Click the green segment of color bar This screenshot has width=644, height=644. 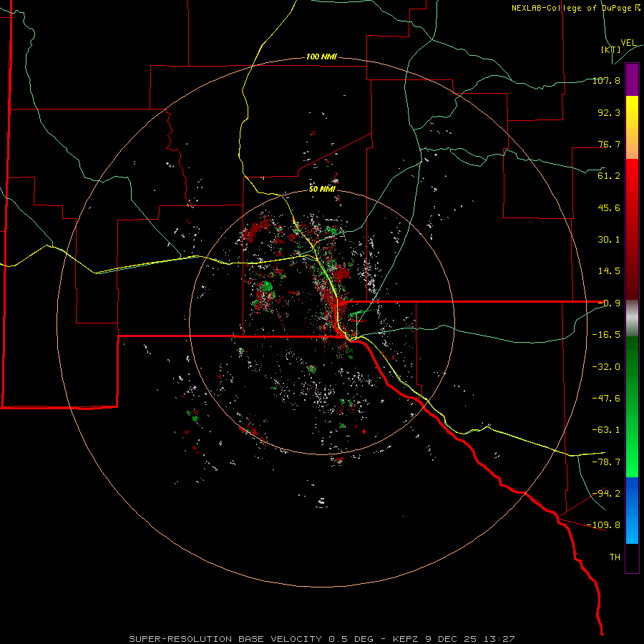coord(632,406)
